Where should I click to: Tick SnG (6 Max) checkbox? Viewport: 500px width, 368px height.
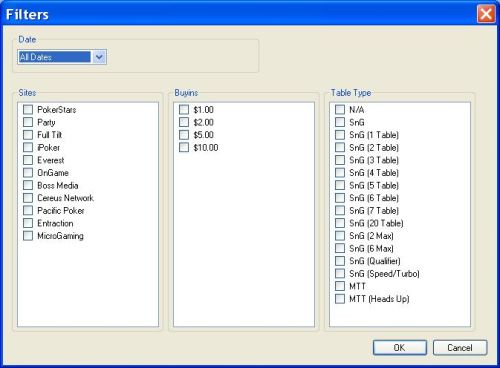[340, 248]
